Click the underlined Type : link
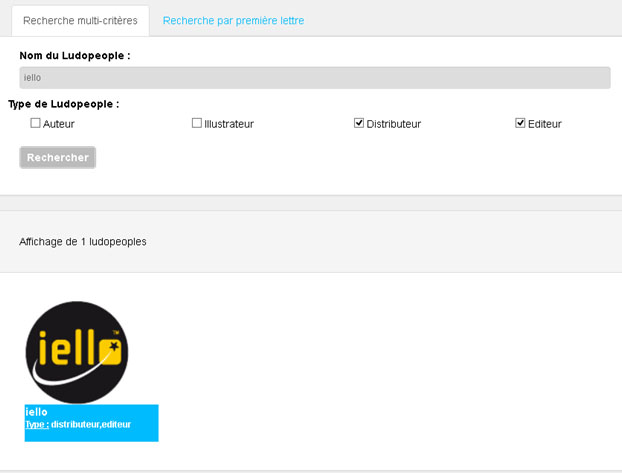The height and width of the screenshot is (473, 622). [37, 425]
